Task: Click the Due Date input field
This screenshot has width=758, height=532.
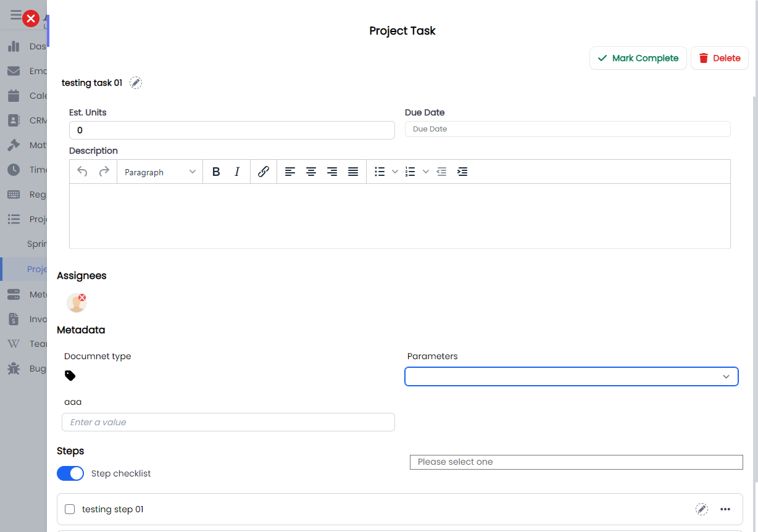Action: point(567,129)
